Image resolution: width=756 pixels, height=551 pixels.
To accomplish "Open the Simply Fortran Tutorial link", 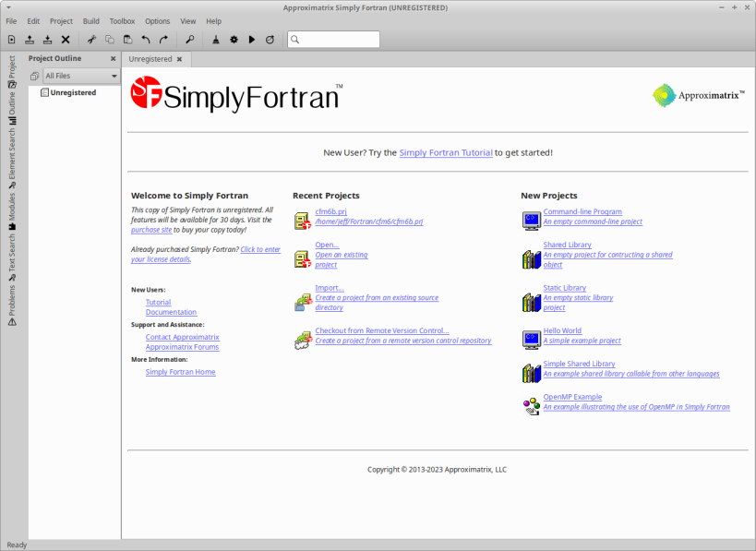I will (x=446, y=153).
